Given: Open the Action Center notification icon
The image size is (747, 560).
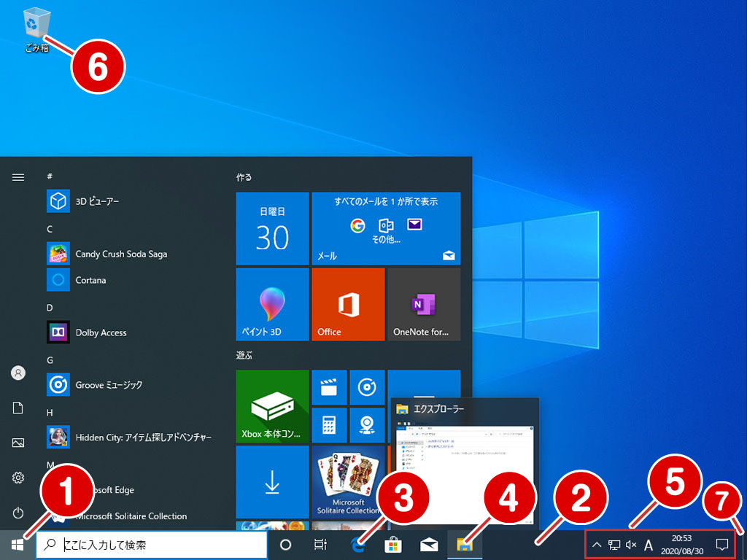Looking at the screenshot, I should pyautogui.click(x=722, y=545).
